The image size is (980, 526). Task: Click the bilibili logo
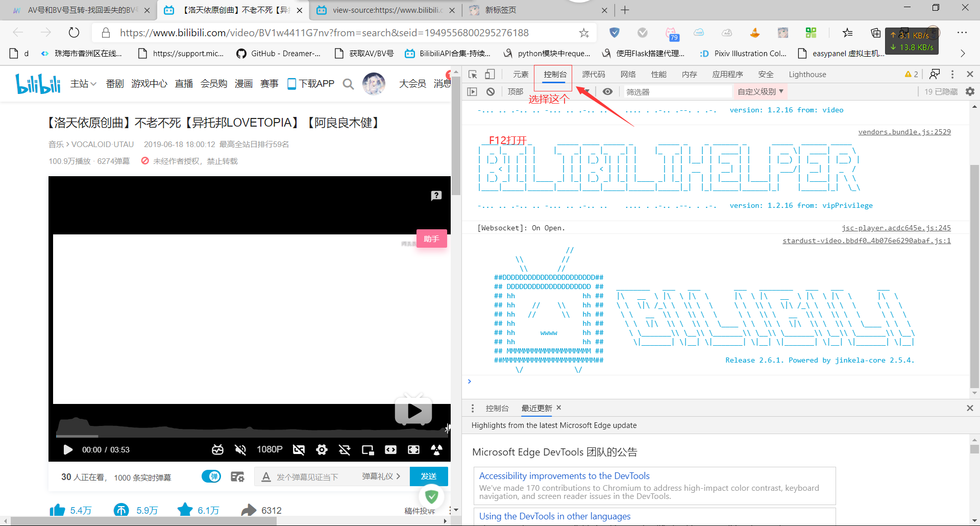pos(38,84)
